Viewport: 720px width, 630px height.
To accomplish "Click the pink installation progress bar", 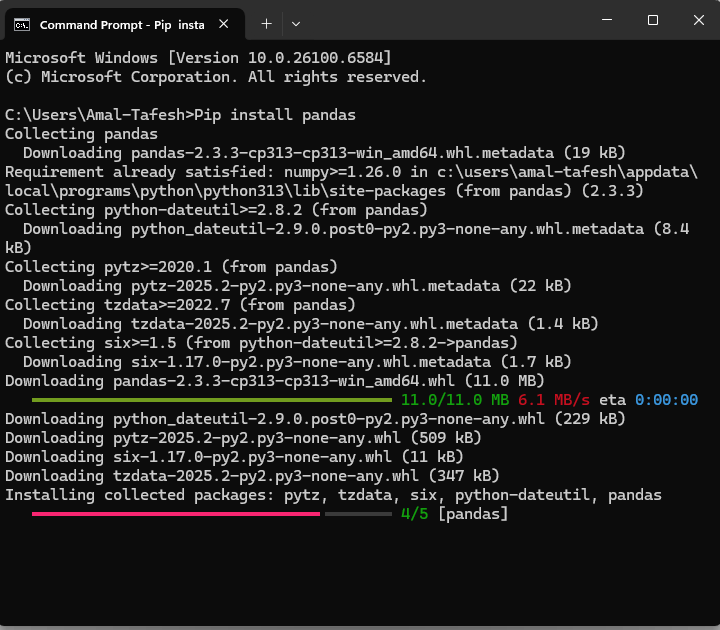I will coord(175,514).
